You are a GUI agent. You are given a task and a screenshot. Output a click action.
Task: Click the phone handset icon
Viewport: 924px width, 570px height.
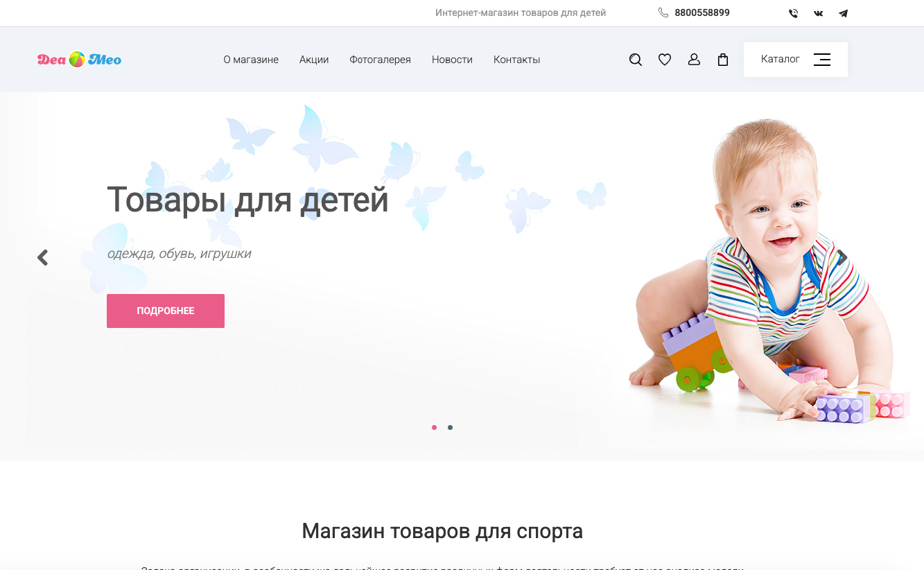pos(663,12)
